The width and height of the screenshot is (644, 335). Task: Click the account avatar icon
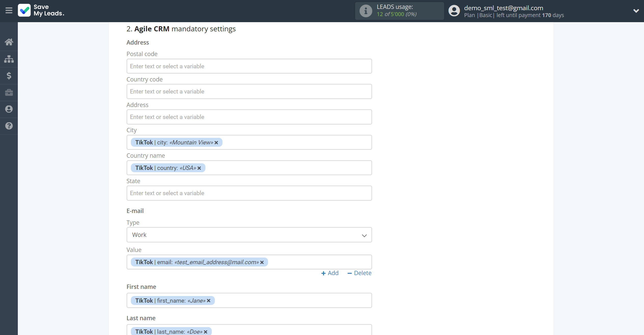coord(454,11)
